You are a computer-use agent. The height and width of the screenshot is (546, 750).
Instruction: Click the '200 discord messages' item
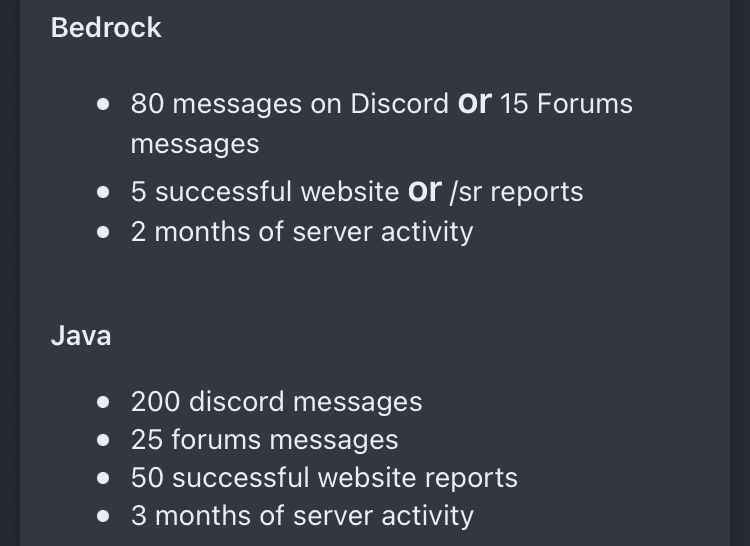point(276,402)
